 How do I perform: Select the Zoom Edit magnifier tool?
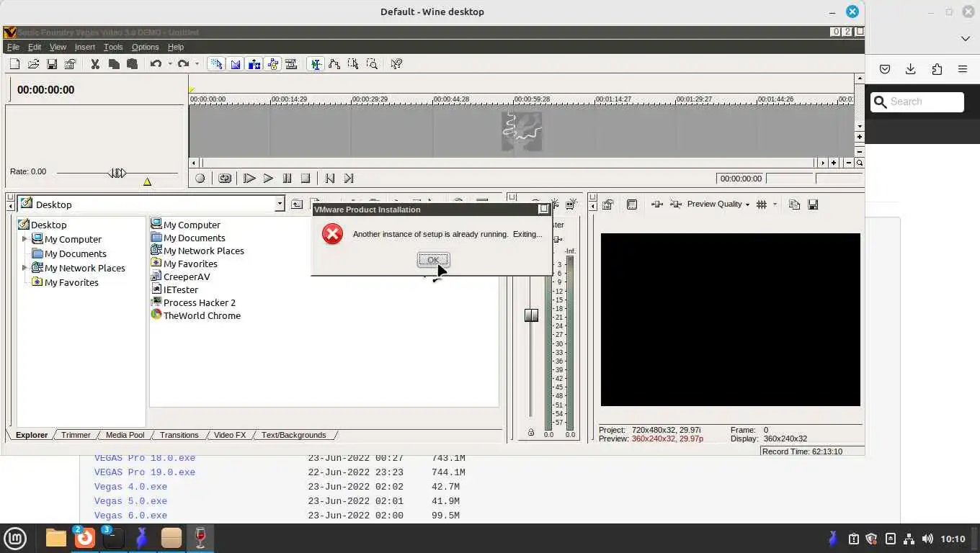tap(372, 64)
